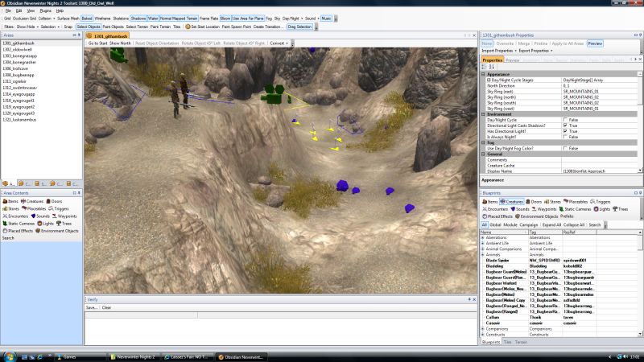Select Sounds category in Blueprints panel
This screenshot has height=362, width=644.
[519, 209]
